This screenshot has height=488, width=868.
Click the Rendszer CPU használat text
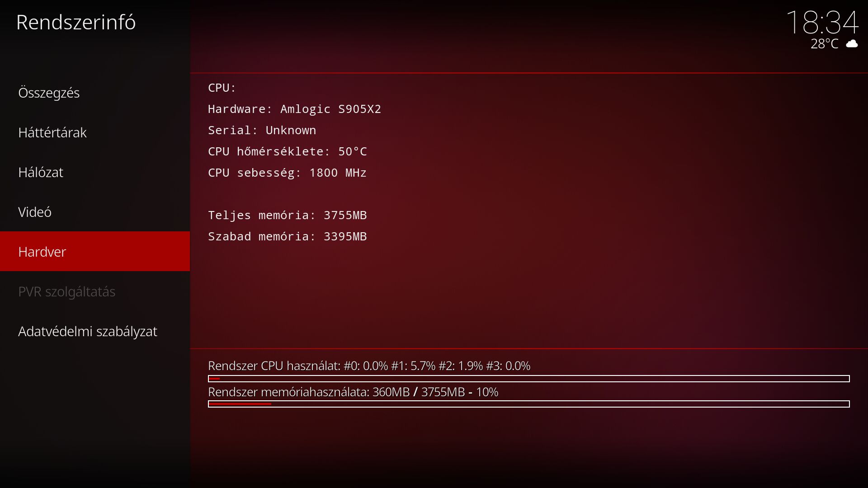(x=369, y=366)
